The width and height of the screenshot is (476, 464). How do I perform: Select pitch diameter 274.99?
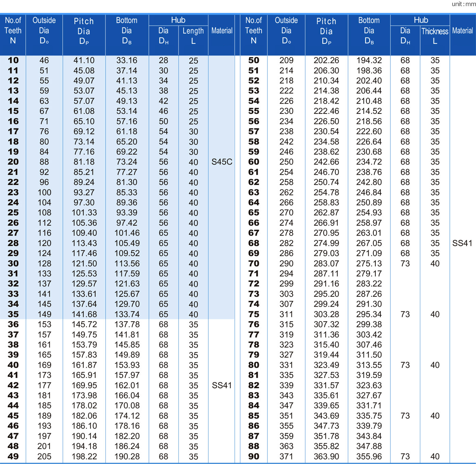coord(326,243)
